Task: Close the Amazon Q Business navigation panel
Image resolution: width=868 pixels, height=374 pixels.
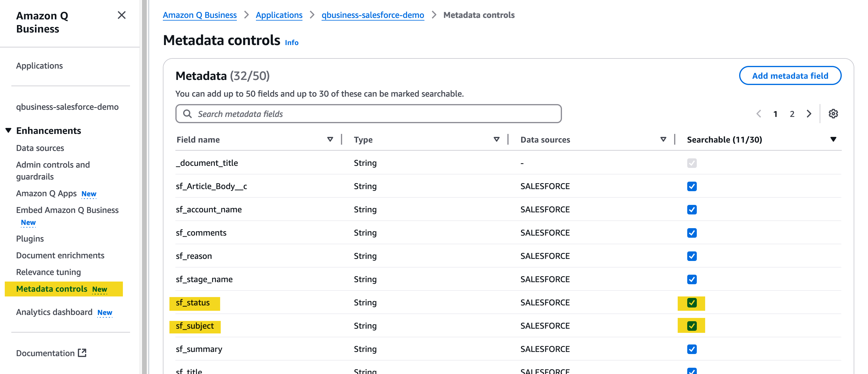Action: pyautogui.click(x=122, y=16)
